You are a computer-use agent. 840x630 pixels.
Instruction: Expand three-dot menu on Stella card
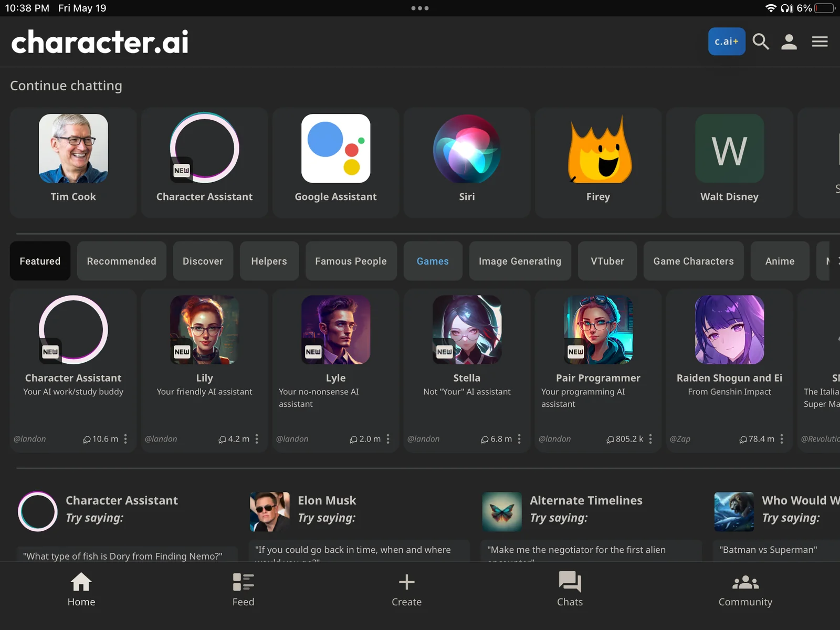[519, 439]
